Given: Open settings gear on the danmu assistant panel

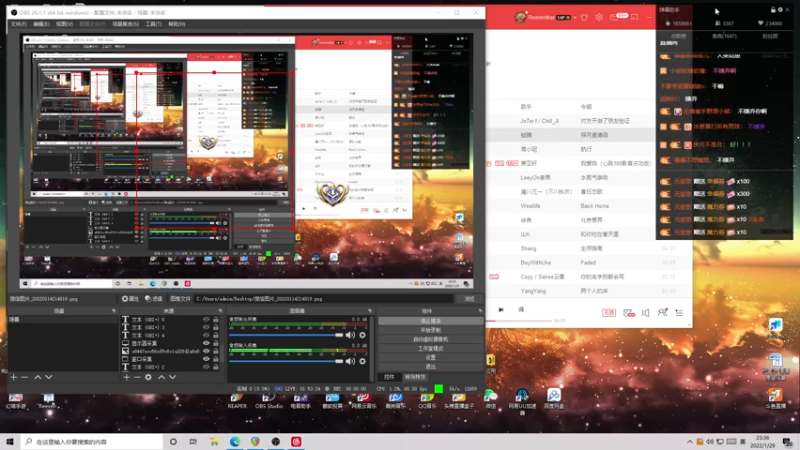Looking at the screenshot, I should [780, 10].
